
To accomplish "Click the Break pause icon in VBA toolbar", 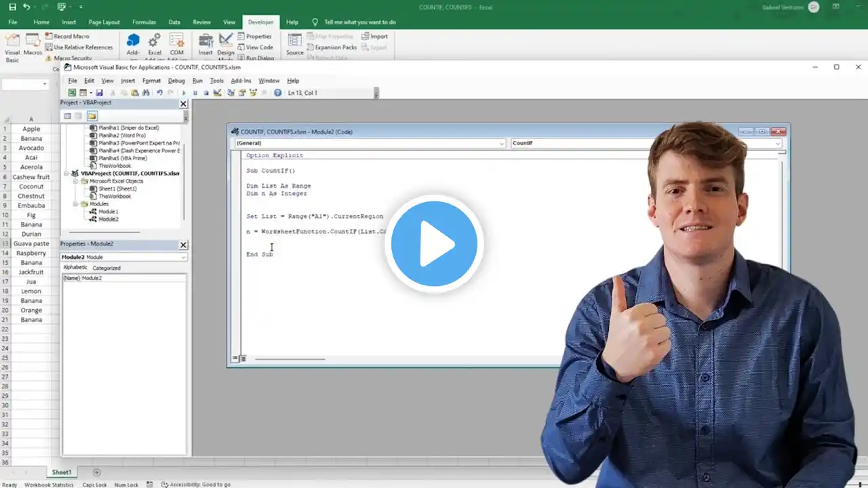I will click(195, 93).
